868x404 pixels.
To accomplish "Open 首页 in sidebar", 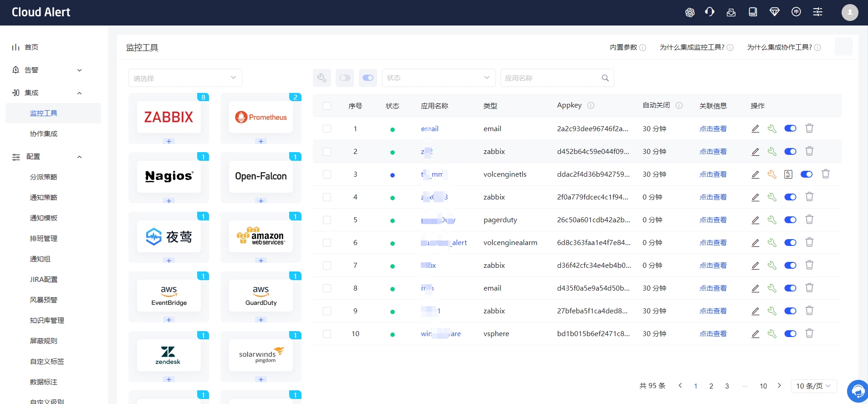I will (31, 47).
